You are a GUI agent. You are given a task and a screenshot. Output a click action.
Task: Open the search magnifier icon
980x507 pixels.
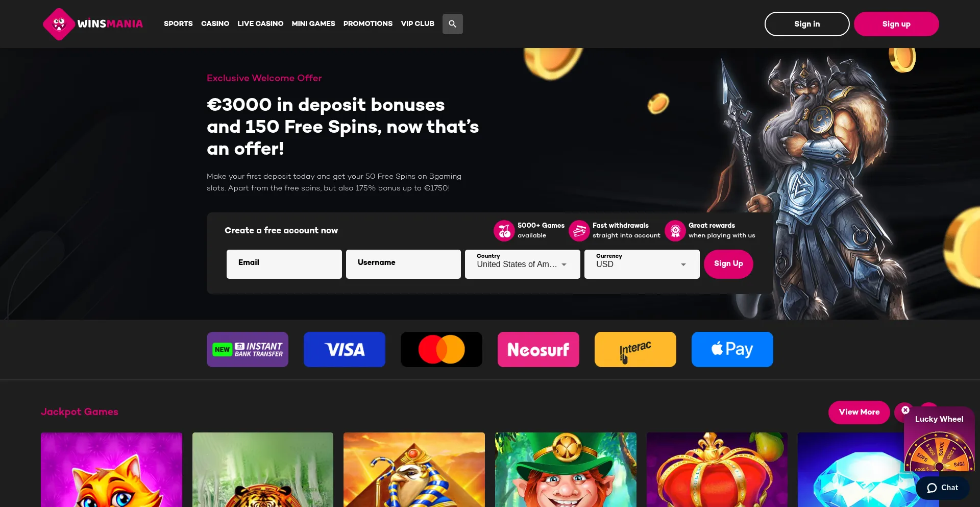452,24
